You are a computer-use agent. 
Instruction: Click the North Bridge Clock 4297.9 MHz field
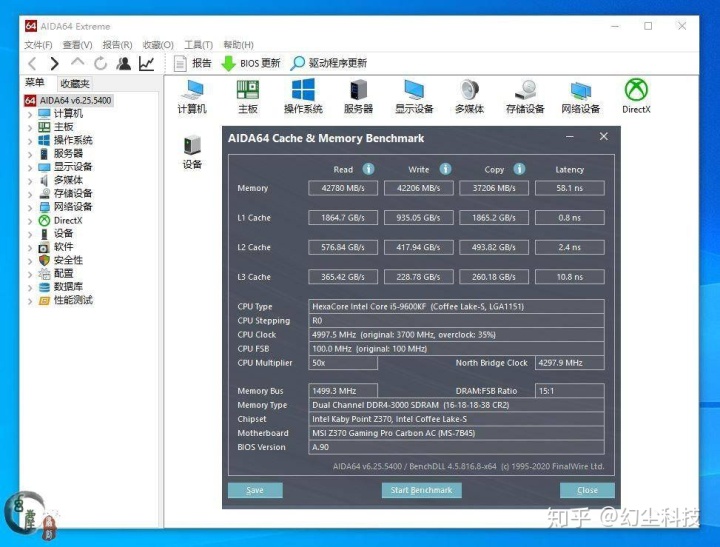point(570,363)
